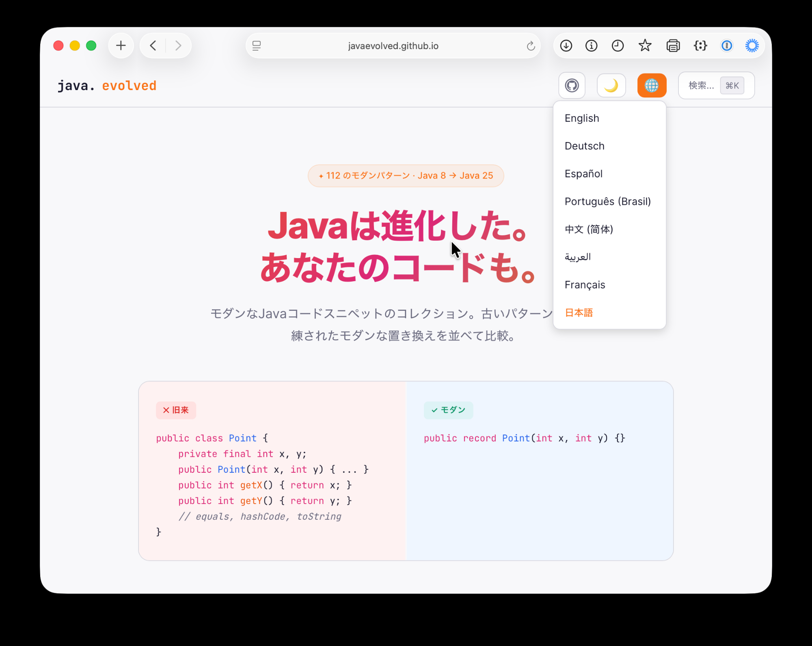Open the 1Password extension icon
The image size is (812, 646).
coord(727,46)
